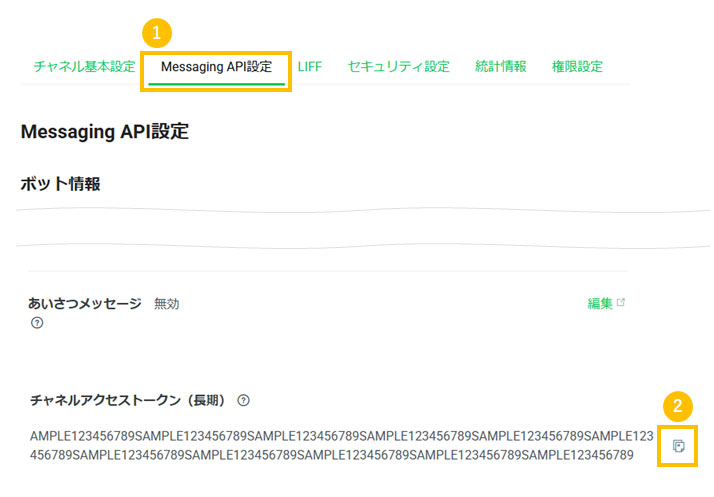Click the あいさつメッセージ label
This screenshot has height=497, width=714.
pyautogui.click(x=86, y=304)
